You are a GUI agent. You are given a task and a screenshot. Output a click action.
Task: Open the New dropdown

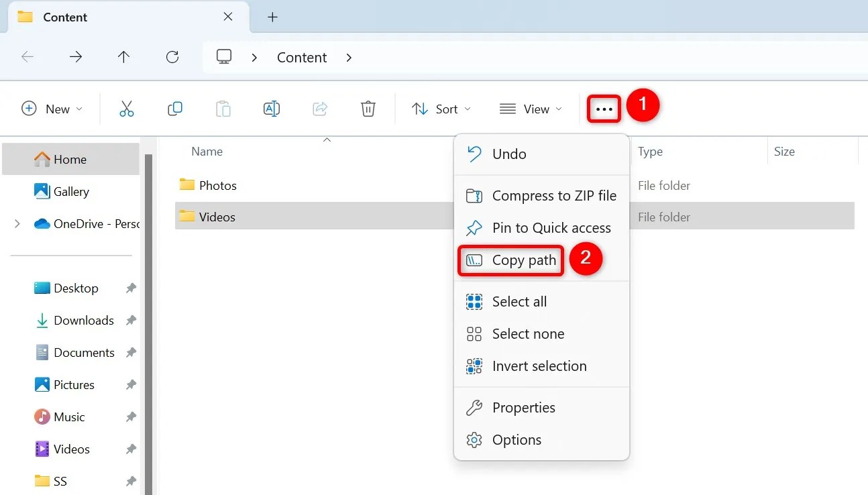(52, 108)
